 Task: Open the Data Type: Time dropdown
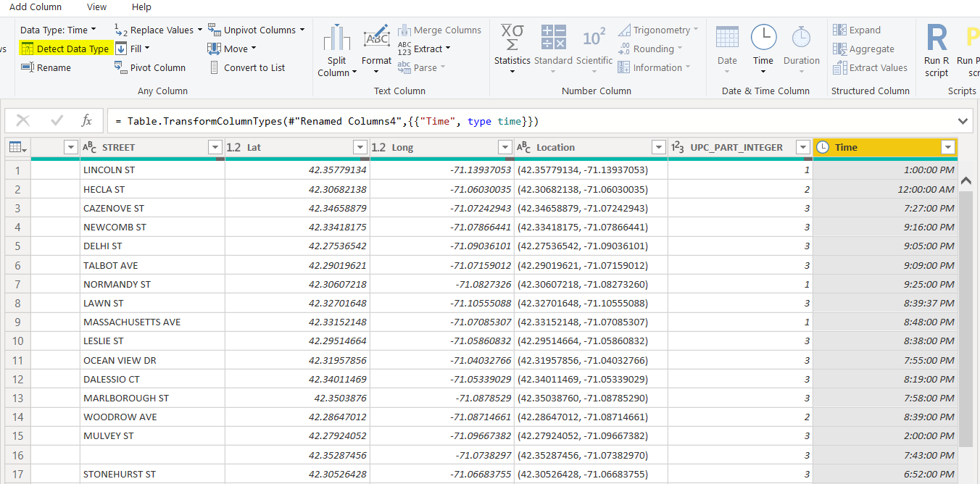pyautogui.click(x=58, y=30)
